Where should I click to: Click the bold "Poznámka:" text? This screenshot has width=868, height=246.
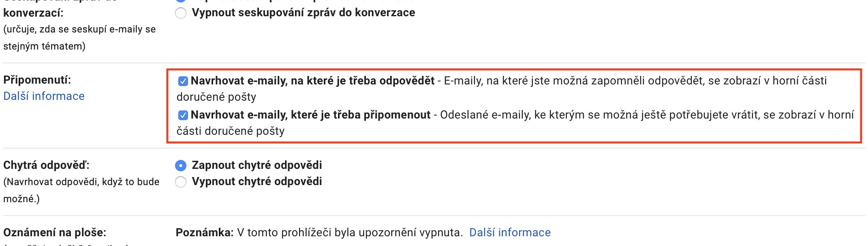(x=205, y=233)
